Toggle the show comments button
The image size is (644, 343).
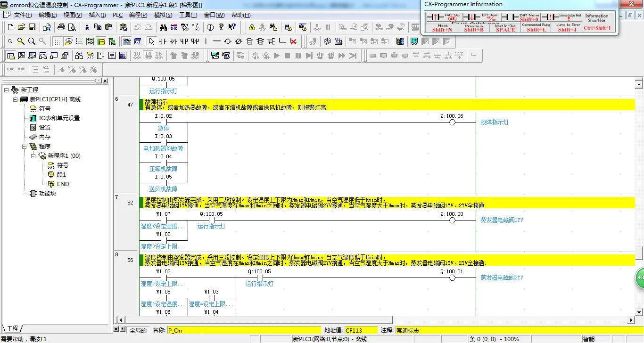pyautogui.click(x=68, y=41)
